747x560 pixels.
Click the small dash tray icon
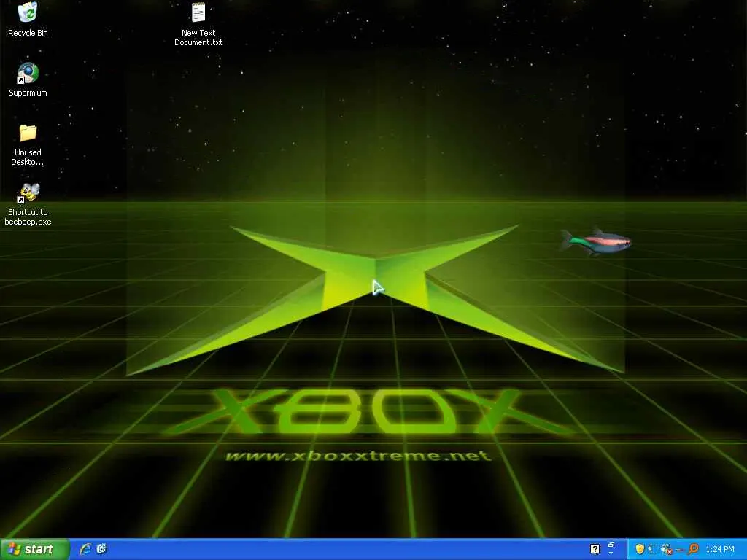[679, 550]
